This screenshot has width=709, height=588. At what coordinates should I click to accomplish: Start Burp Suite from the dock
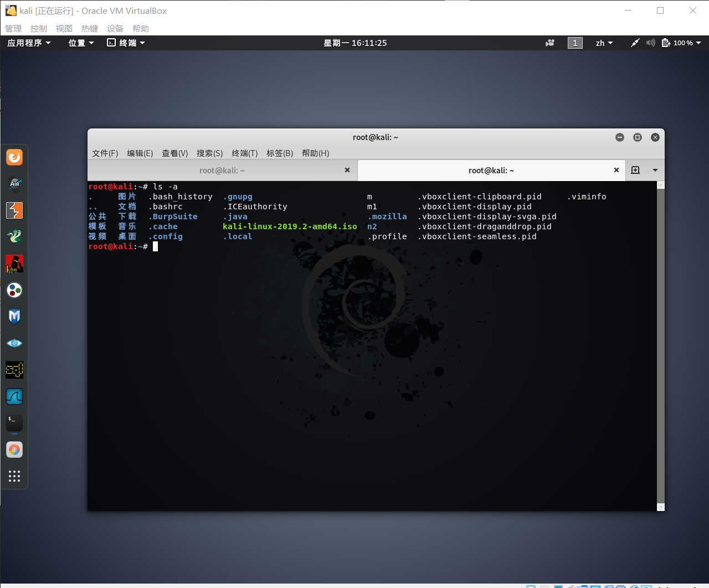[14, 210]
